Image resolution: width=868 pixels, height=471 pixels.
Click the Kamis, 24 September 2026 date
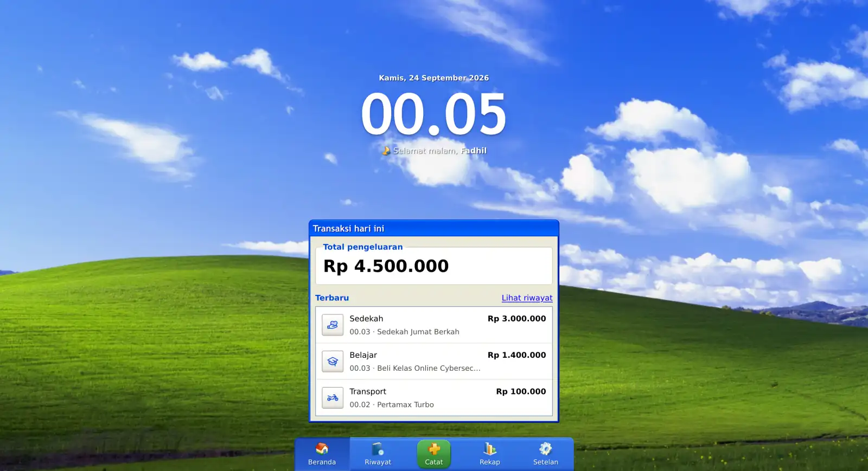434,78
